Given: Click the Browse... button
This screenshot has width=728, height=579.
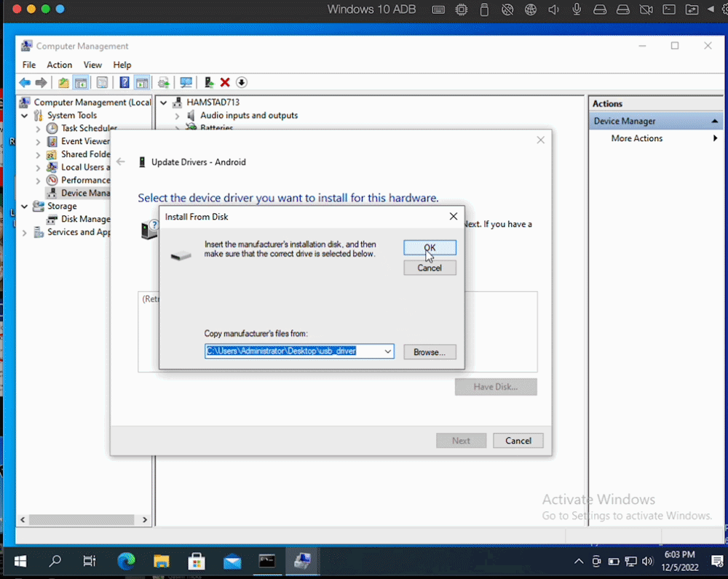Looking at the screenshot, I should point(430,352).
